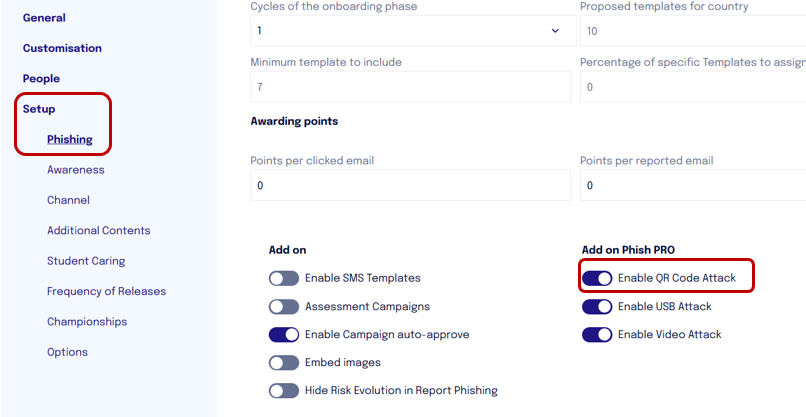Collapse the Setup menu group
This screenshot has width=806, height=417.
tap(39, 109)
